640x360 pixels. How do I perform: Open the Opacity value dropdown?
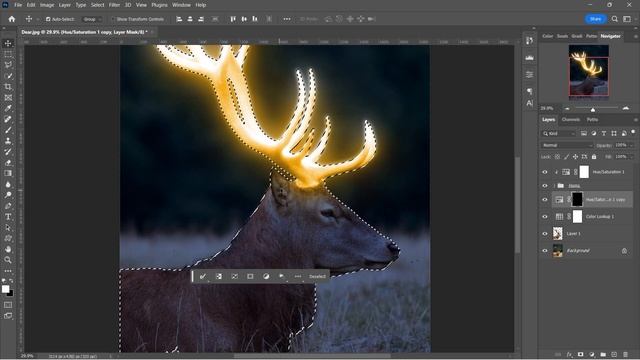pos(631,145)
